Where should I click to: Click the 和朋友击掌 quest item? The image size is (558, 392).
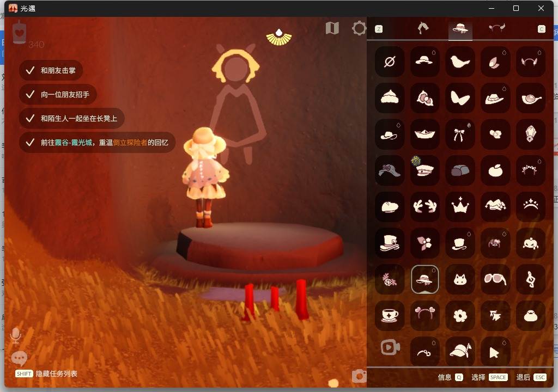pos(51,70)
